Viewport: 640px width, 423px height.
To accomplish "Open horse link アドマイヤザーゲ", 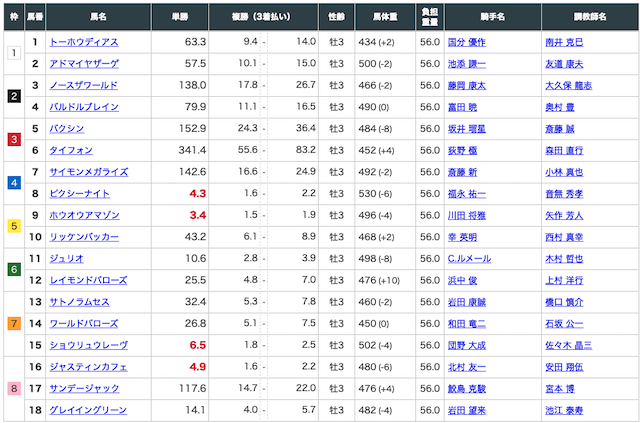I will 84,64.
